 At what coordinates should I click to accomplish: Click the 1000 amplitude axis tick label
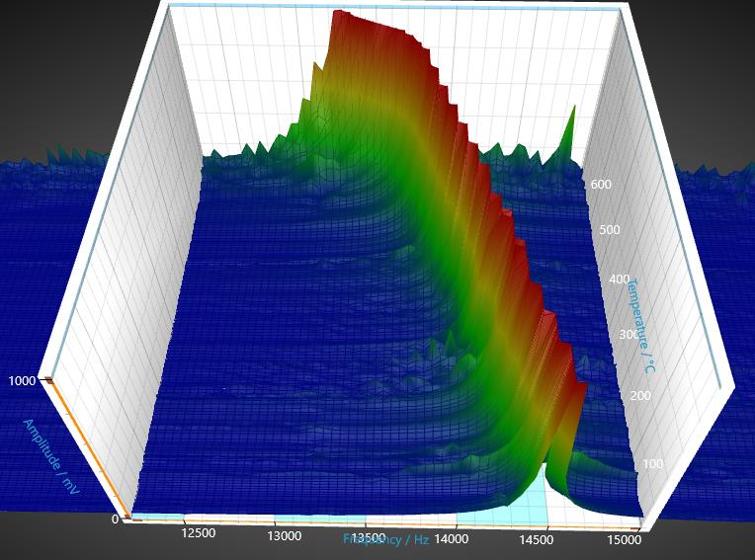coord(23,381)
